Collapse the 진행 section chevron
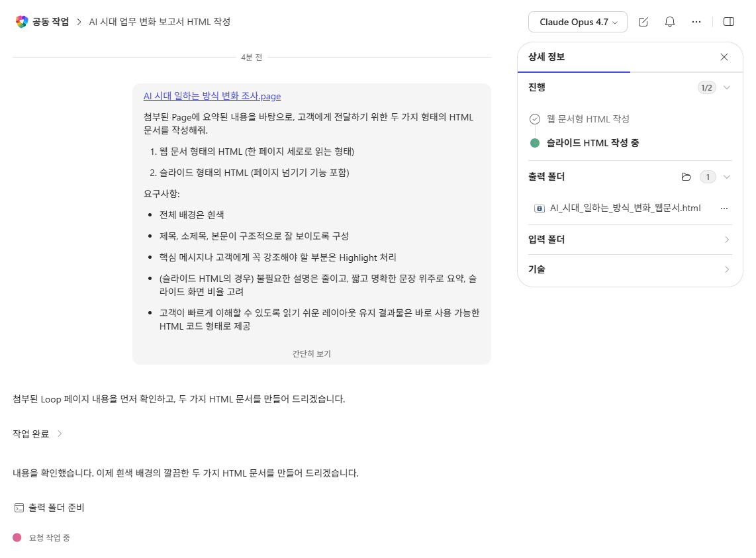 727,87
